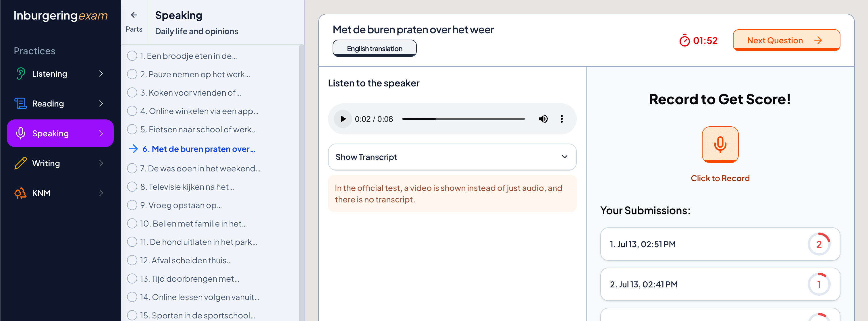Open the KNM practice menu
This screenshot has width=868, height=321.
click(60, 193)
